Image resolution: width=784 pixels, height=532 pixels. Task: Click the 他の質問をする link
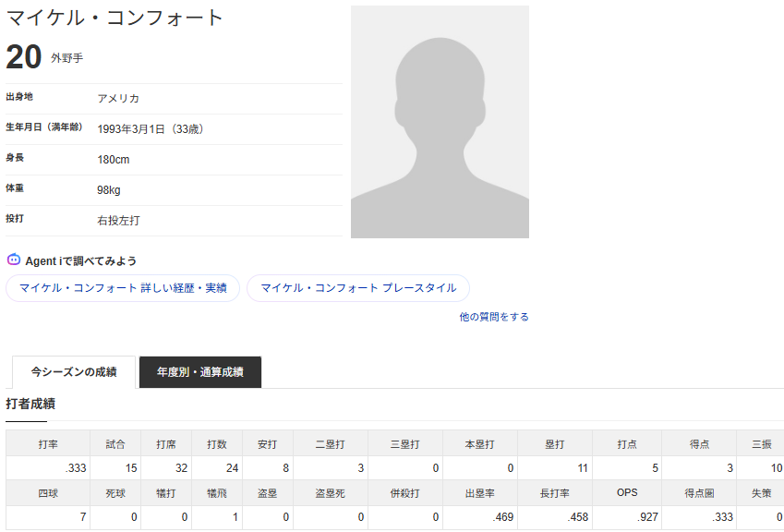pos(494,317)
